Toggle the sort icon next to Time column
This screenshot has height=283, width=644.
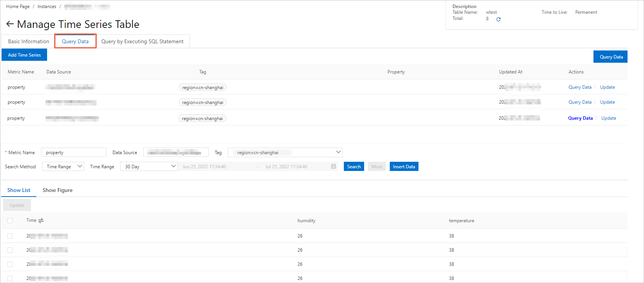(x=41, y=221)
